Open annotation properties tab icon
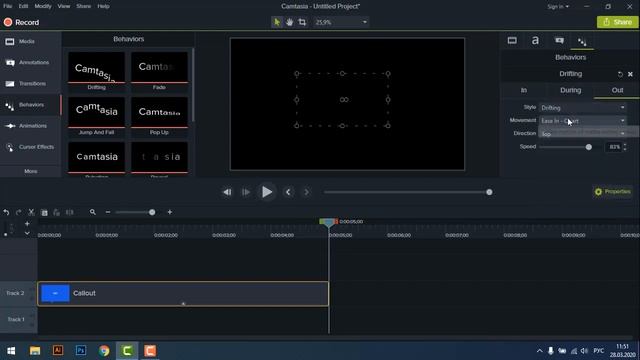Screen dimensions: 640x360 click(x=559, y=40)
